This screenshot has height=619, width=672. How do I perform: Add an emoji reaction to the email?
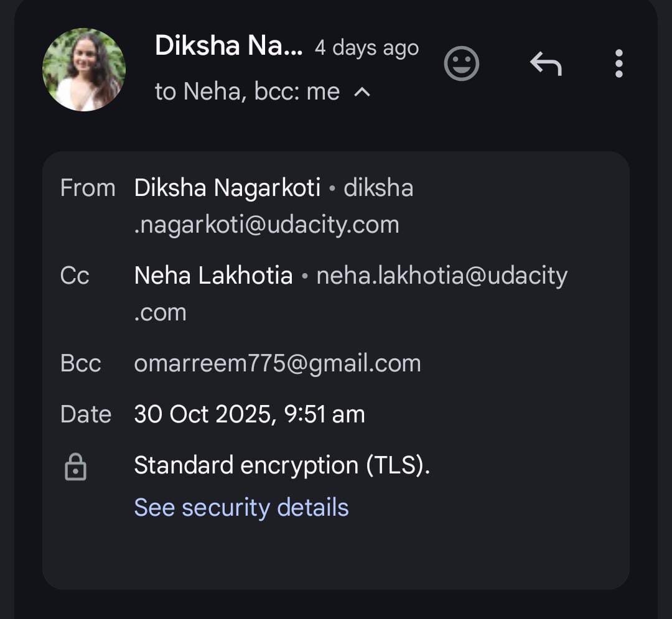click(x=462, y=64)
